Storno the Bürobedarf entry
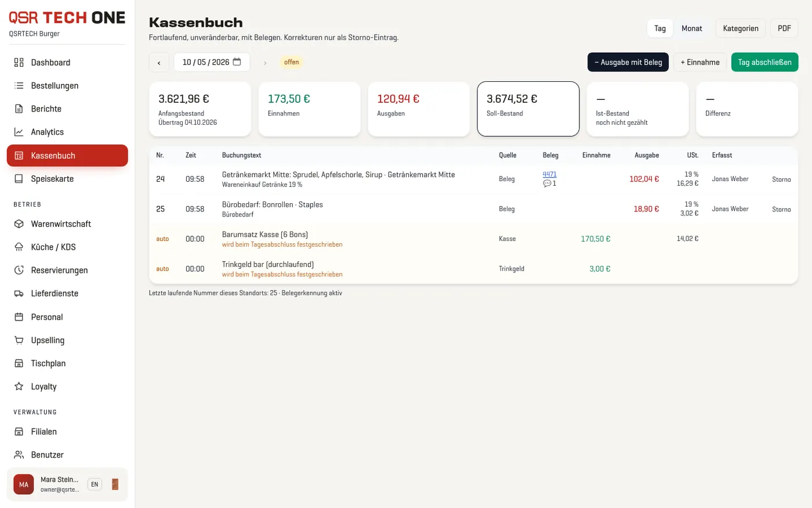Image resolution: width=812 pixels, height=508 pixels. coord(781,210)
